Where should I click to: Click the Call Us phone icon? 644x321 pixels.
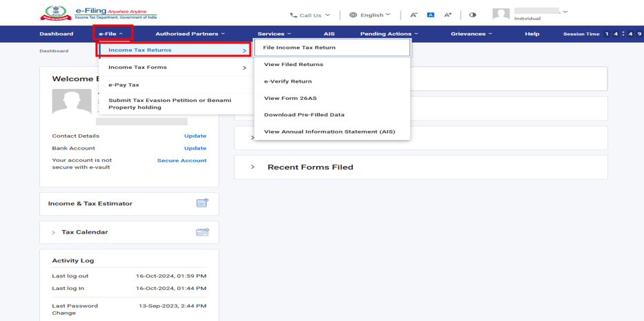point(294,15)
